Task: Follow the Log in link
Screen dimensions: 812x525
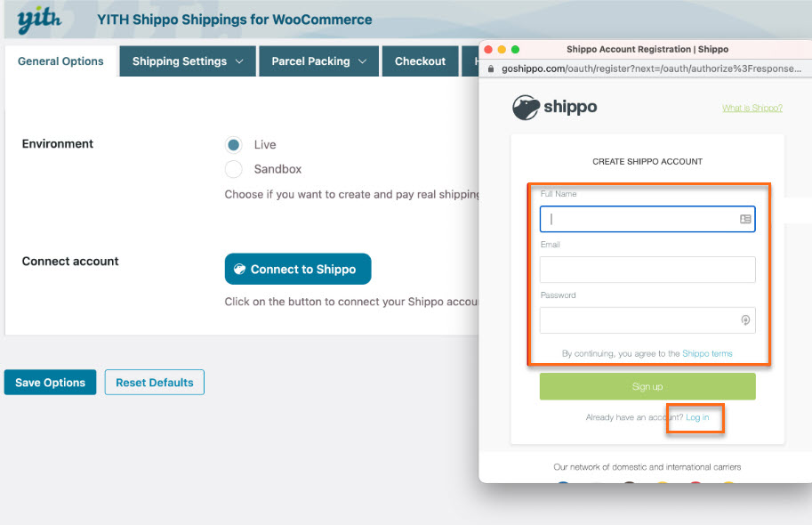Action: point(697,417)
